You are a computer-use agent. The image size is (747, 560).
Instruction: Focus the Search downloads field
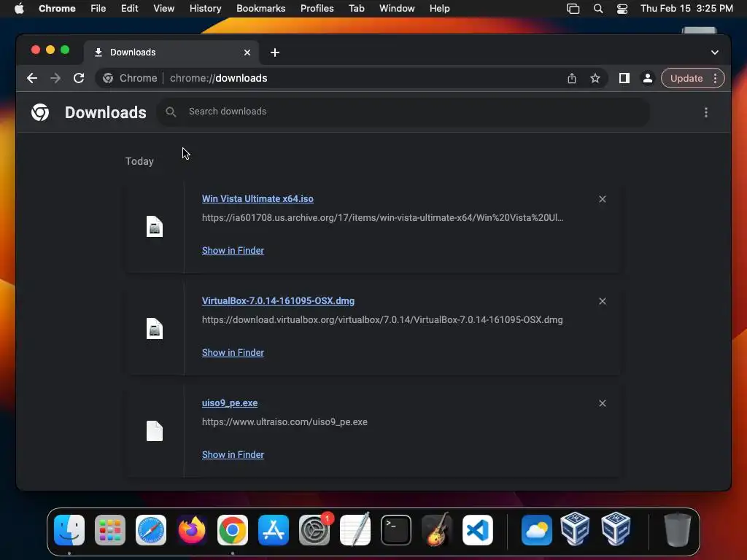click(403, 112)
